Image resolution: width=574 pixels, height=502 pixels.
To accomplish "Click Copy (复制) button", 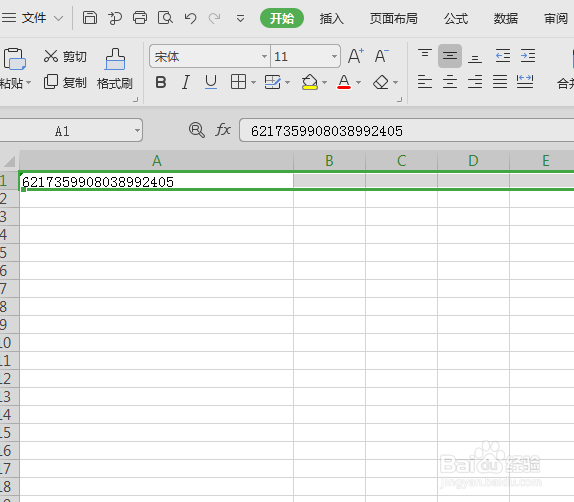I will [x=65, y=82].
